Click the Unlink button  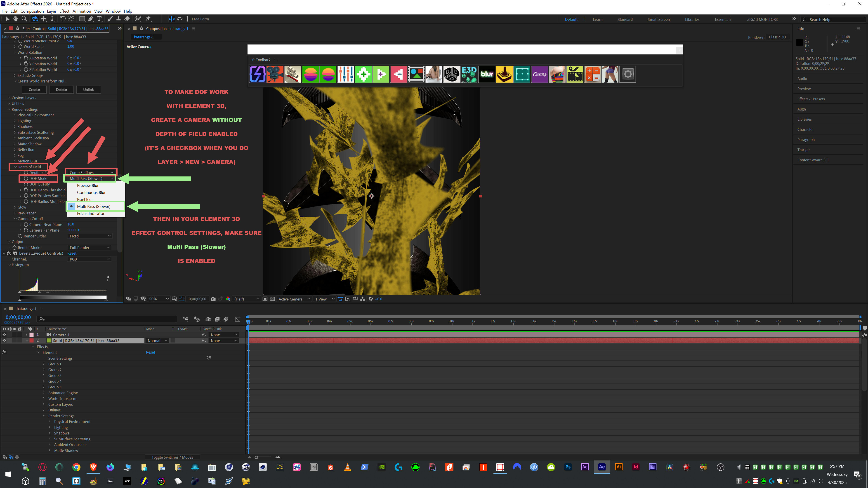point(89,89)
